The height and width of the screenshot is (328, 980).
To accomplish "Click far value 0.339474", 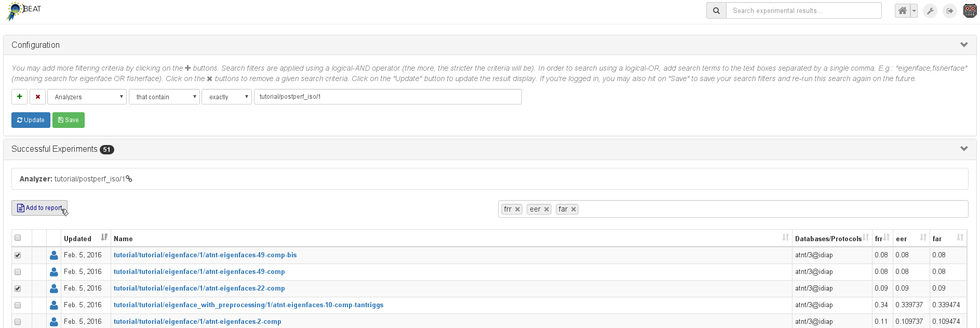I will [x=946, y=305].
